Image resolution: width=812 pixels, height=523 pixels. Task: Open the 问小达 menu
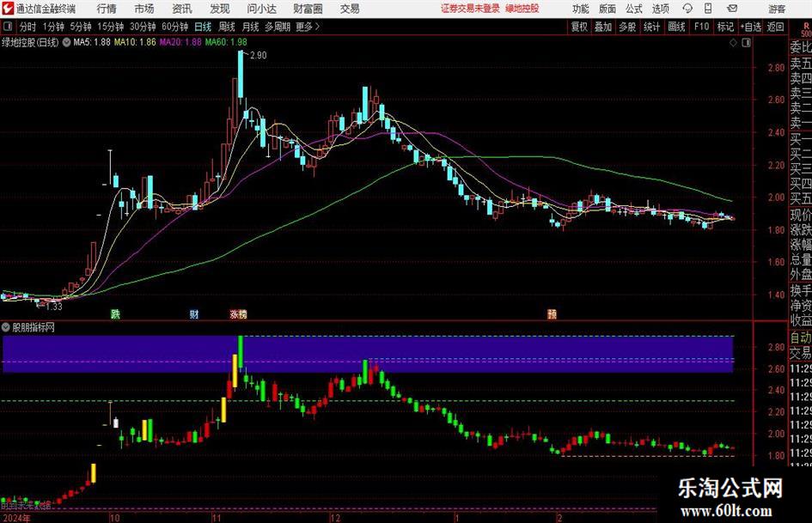(x=261, y=9)
